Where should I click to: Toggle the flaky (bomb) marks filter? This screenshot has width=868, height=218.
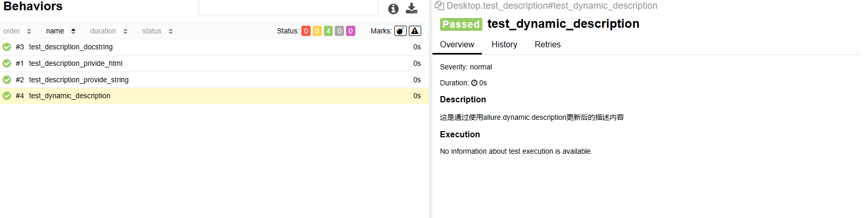coord(400,31)
